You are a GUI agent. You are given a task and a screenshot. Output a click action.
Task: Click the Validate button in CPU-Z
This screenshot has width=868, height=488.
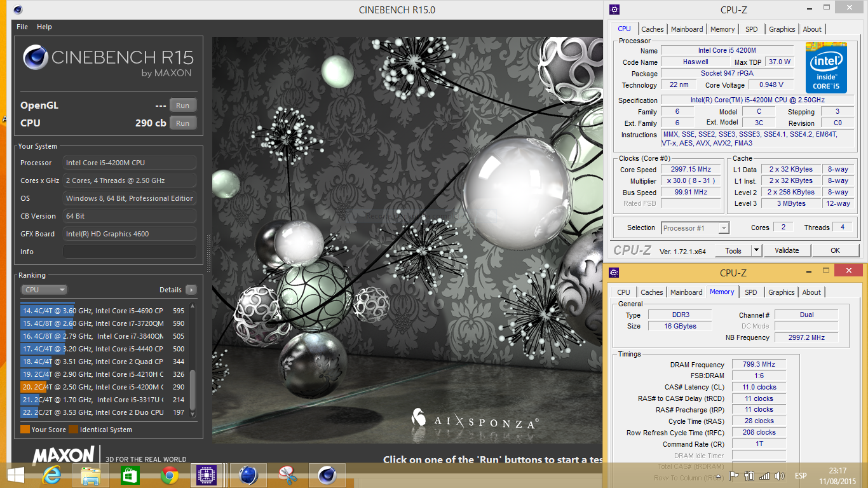click(787, 250)
